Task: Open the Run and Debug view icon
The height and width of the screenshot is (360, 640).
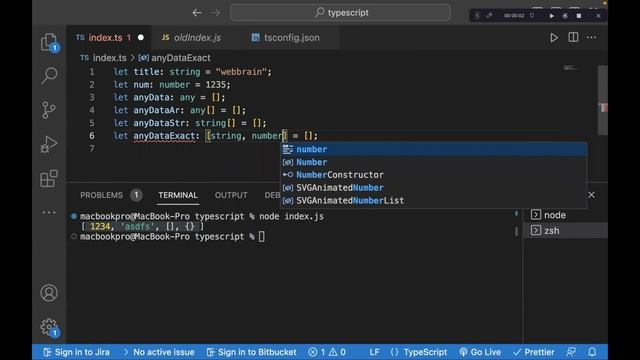Action: (x=49, y=144)
